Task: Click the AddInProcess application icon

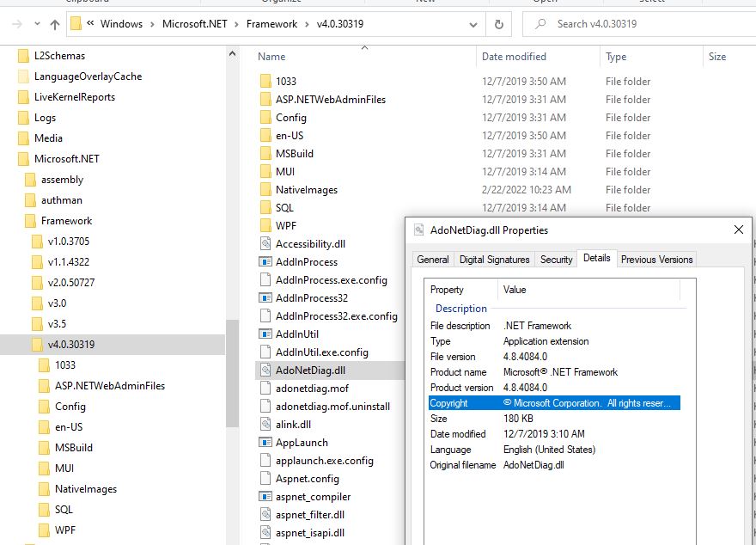Action: 265,262
